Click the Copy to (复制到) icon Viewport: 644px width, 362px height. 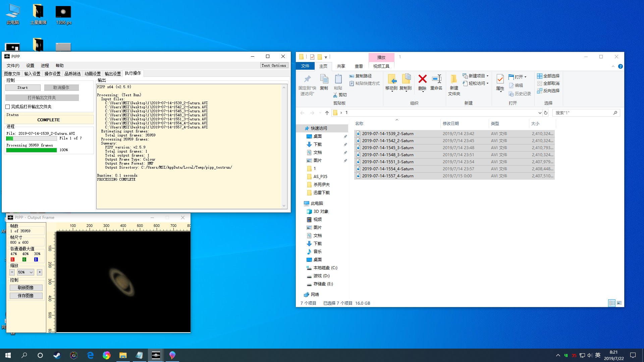(x=406, y=79)
